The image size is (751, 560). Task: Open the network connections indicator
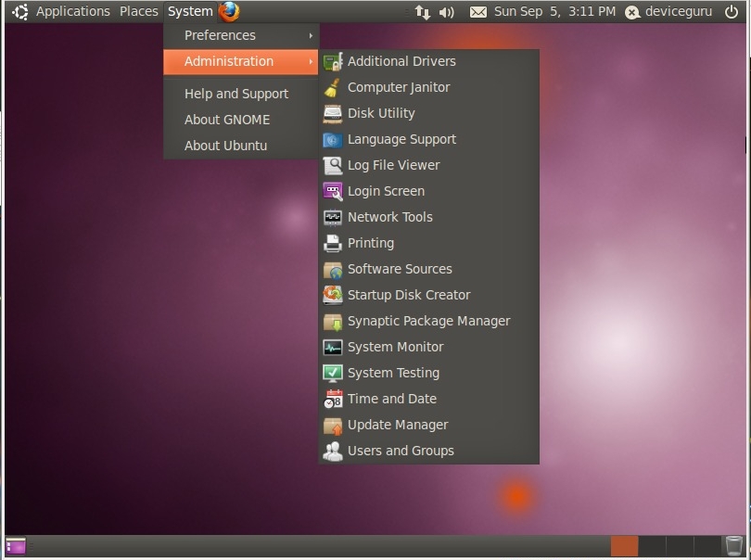(423, 12)
